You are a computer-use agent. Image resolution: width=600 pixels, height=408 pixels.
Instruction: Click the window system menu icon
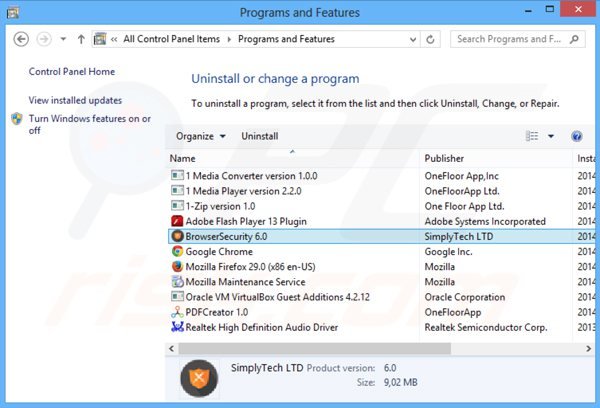point(13,12)
